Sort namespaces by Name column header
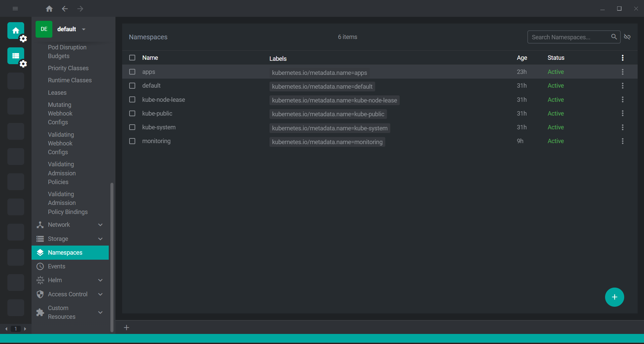The width and height of the screenshot is (644, 344). tap(150, 58)
